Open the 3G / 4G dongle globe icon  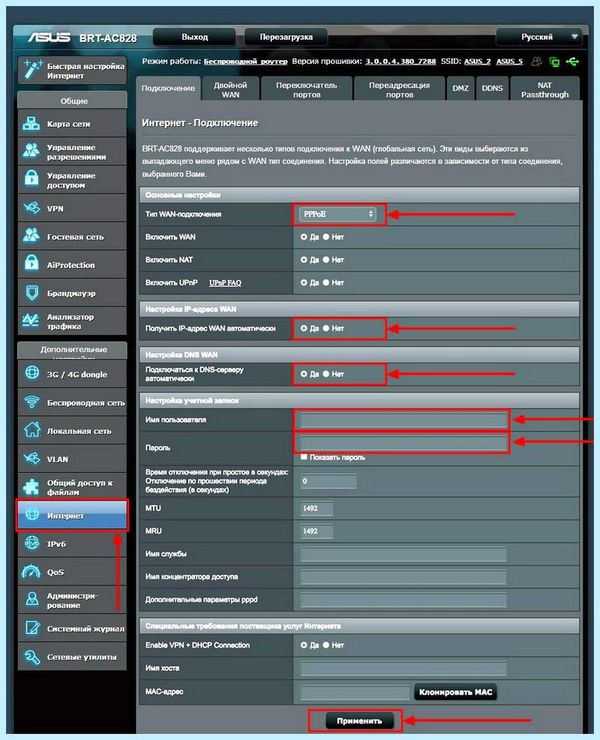(32, 373)
